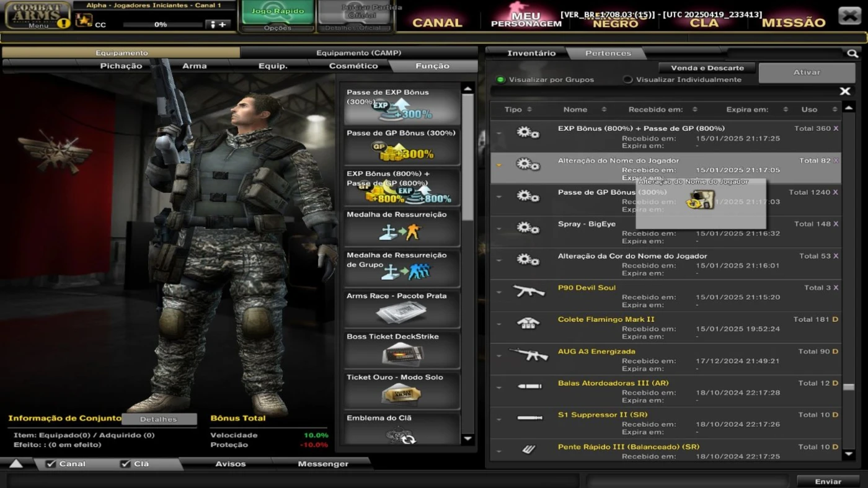Click the rank badge icon next to CC
Image resolution: width=868 pixels, height=488 pixels.
pyautogui.click(x=83, y=20)
